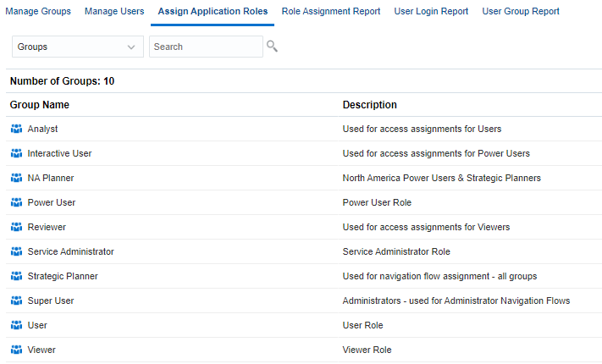The height and width of the screenshot is (364, 602).
Task: Click the group icon beside Strategic Planner
Action: coord(16,276)
